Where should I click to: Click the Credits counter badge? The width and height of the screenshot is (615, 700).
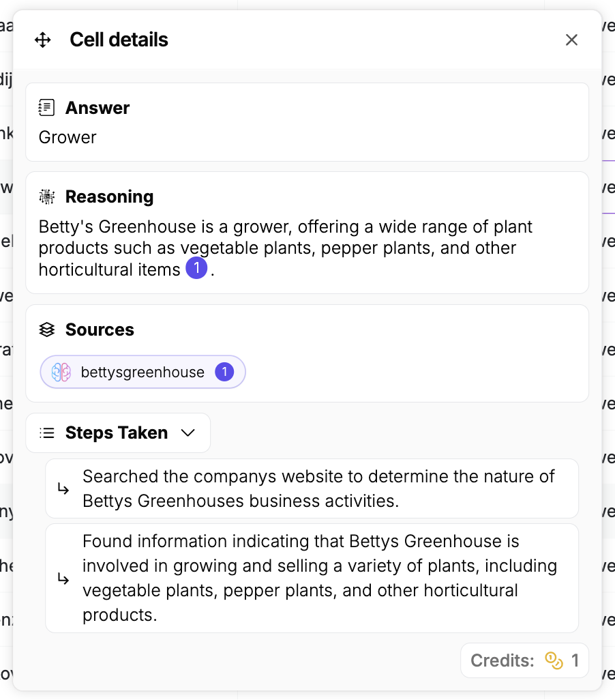click(524, 660)
